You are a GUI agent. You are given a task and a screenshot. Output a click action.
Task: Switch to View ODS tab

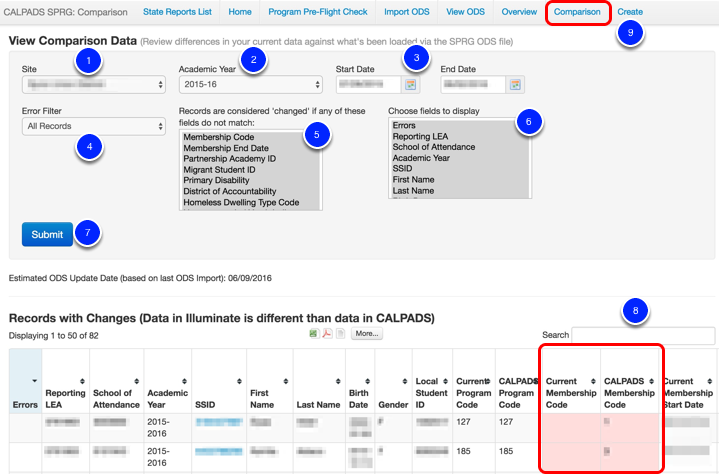[465, 12]
